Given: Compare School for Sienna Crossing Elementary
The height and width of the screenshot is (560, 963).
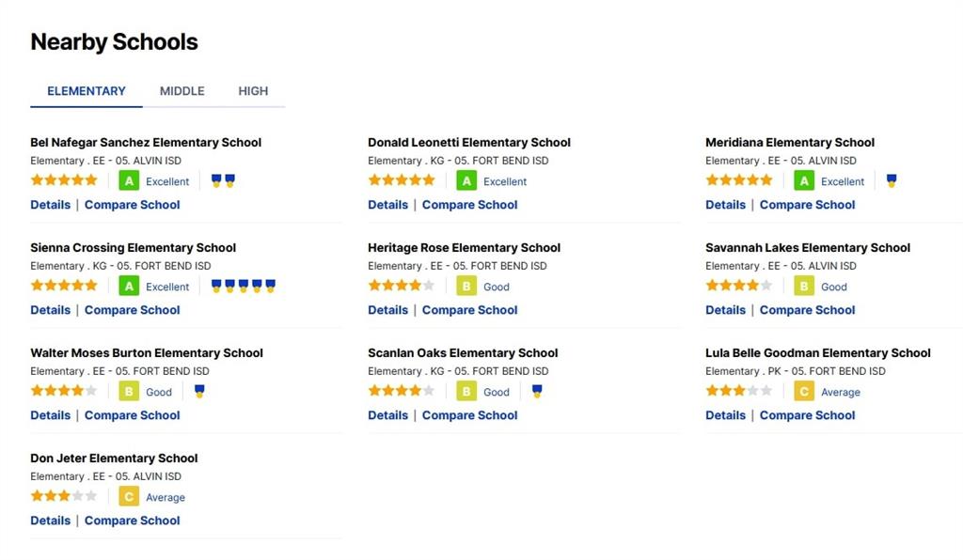Looking at the screenshot, I should click(x=132, y=310).
